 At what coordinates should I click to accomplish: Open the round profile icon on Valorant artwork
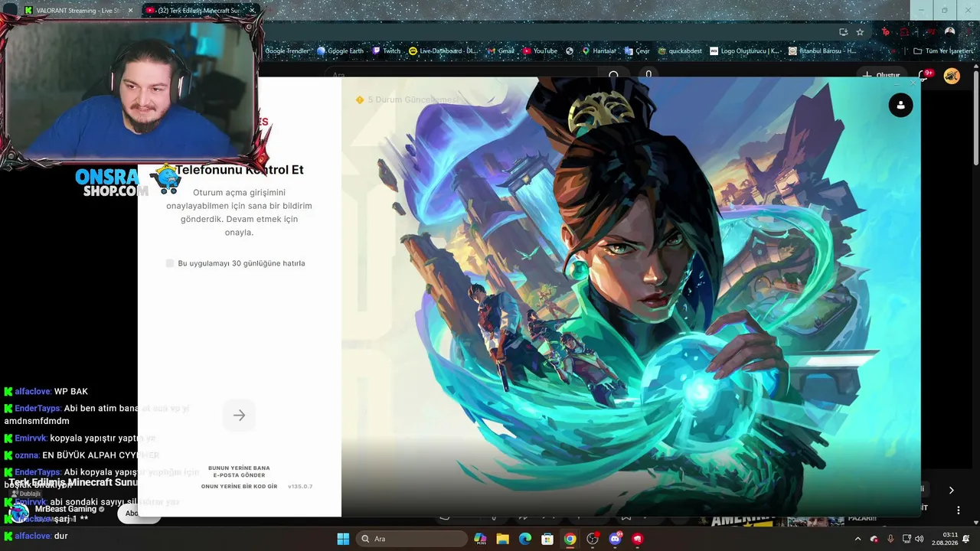900,105
